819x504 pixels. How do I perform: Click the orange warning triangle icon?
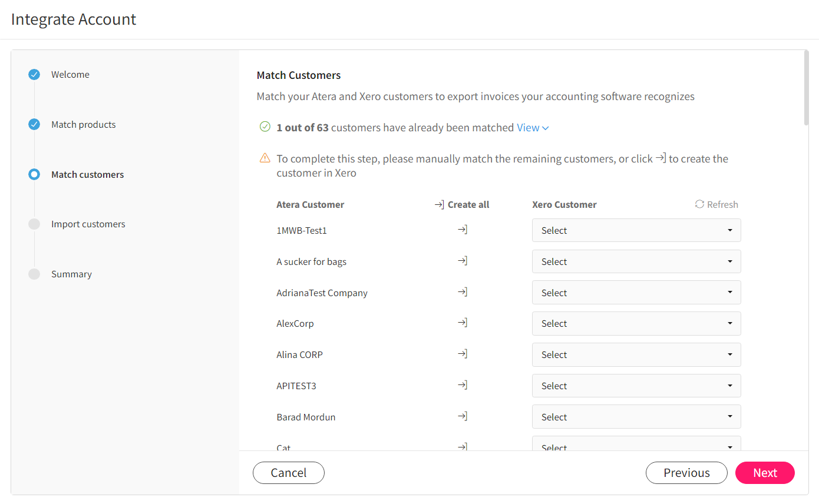[265, 158]
